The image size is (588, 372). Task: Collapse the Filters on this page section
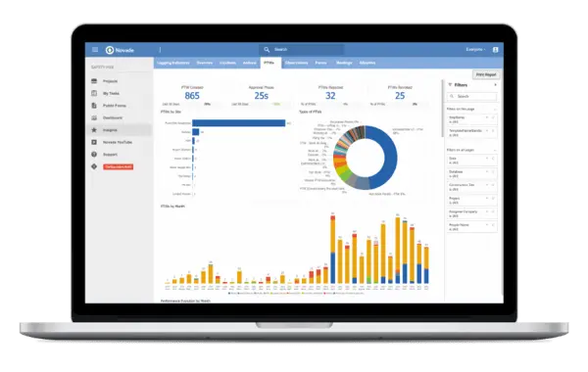pyautogui.click(x=495, y=109)
